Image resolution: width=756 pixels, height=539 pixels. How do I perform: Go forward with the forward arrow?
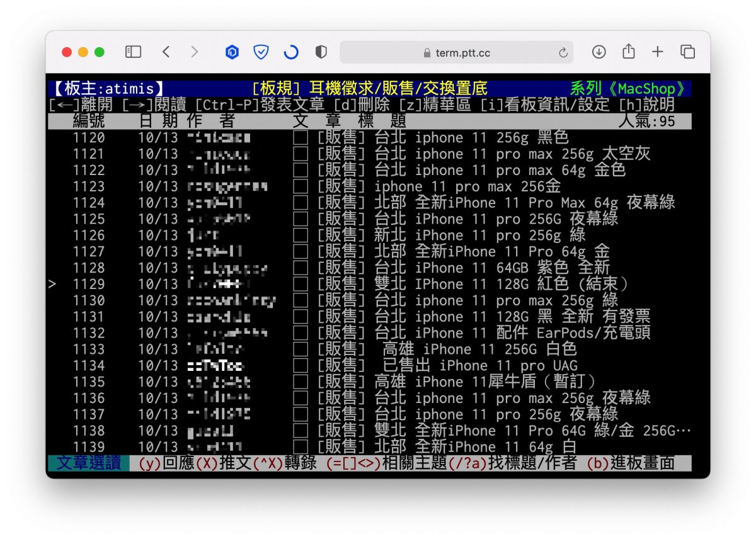pos(194,52)
